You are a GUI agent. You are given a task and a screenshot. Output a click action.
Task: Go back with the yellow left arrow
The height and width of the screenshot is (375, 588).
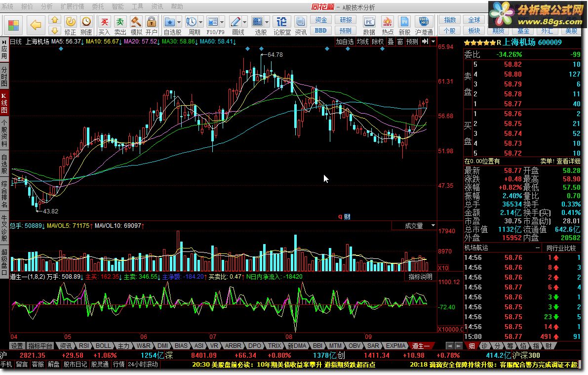(x=36, y=25)
